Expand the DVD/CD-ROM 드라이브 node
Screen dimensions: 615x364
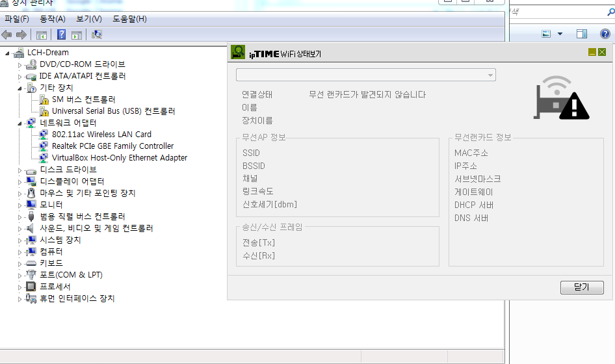coord(20,65)
